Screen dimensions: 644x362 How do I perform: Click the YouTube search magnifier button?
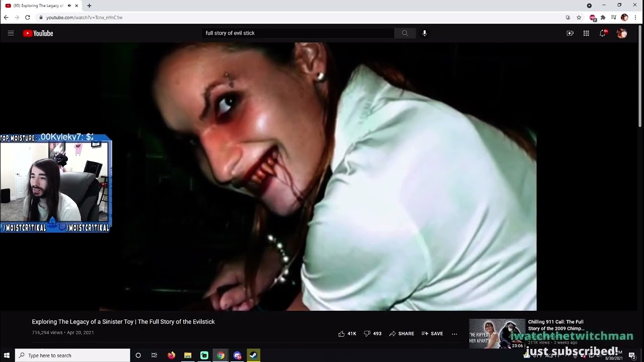tap(405, 33)
